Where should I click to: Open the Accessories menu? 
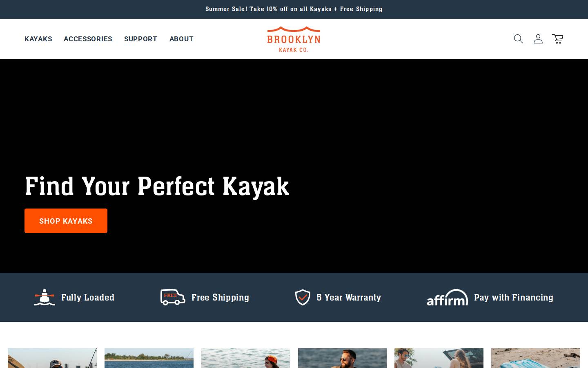point(88,39)
